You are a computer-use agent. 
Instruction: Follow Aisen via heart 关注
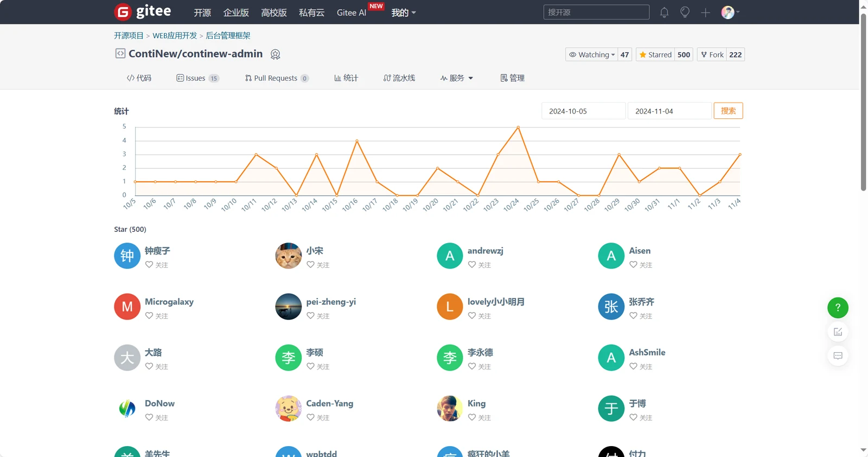click(x=641, y=265)
